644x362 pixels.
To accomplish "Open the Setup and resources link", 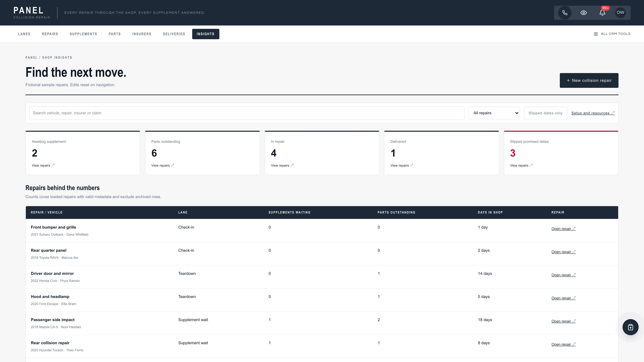I will click(593, 113).
